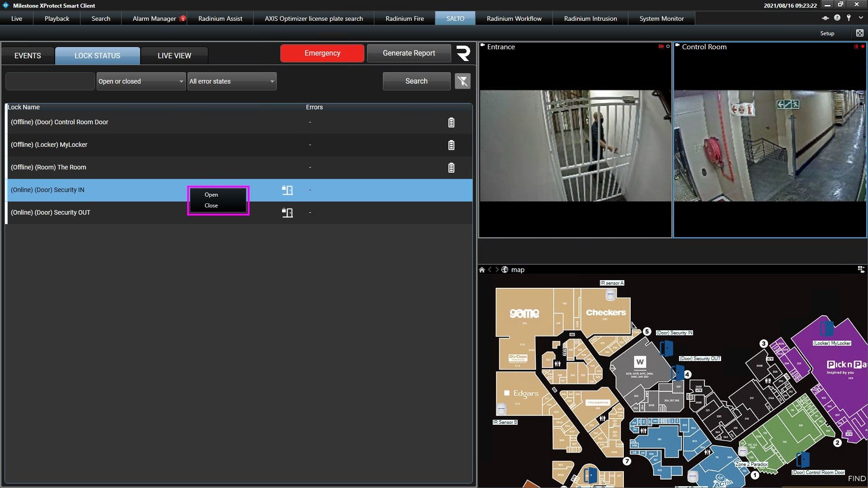This screenshot has height=488, width=868.
Task: Expand the toolbar chevron menu top right
Action: (x=861, y=18)
